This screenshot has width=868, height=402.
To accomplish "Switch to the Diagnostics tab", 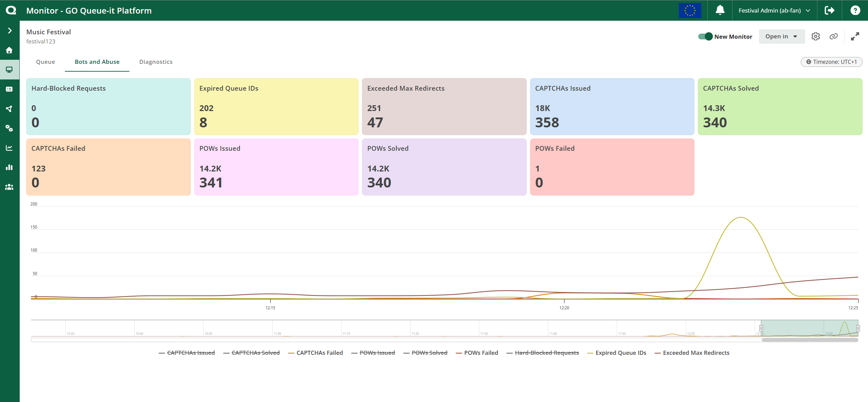I will (x=156, y=62).
